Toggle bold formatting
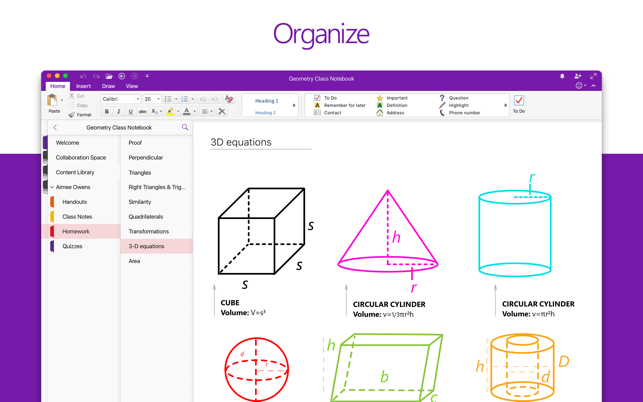This screenshot has width=643, height=402. pos(107,112)
